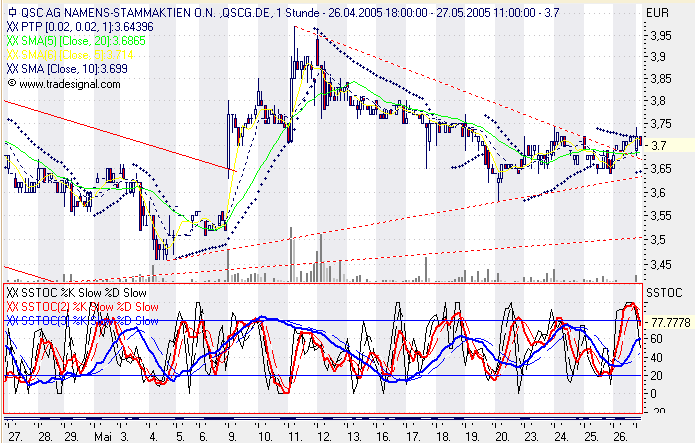The image size is (695, 443).
Task: Click the XX marker beside SMA [Close, 10]
Action: [x=13, y=69]
